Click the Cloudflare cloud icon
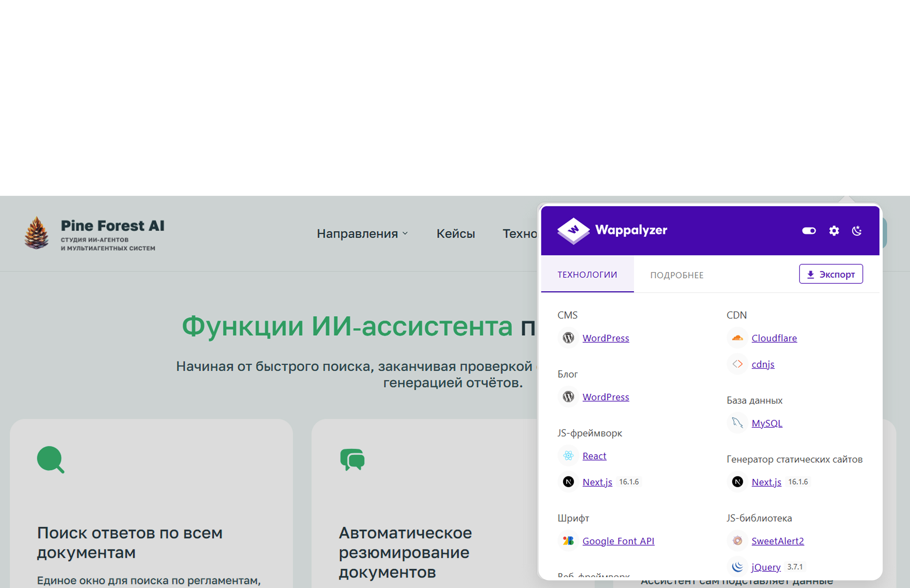This screenshot has height=588, width=910. (737, 338)
